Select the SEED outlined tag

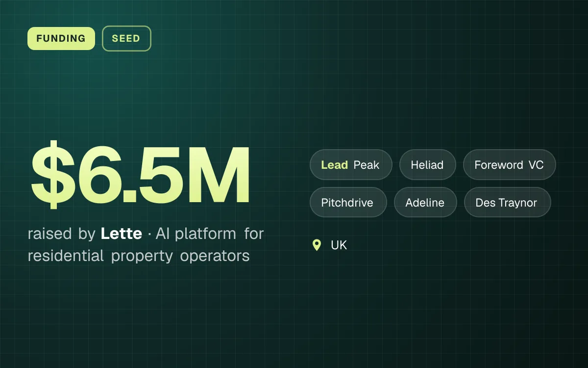(x=126, y=38)
